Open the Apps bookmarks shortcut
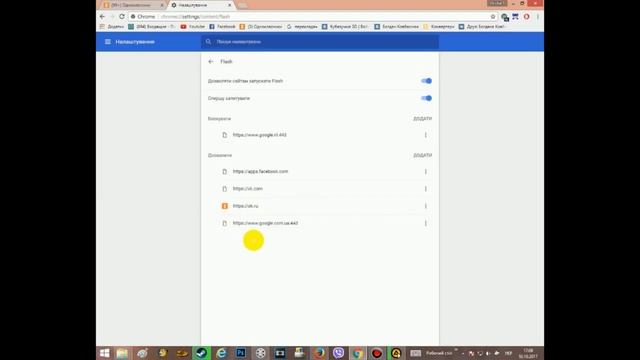The height and width of the screenshot is (360, 640). pyautogui.click(x=111, y=27)
